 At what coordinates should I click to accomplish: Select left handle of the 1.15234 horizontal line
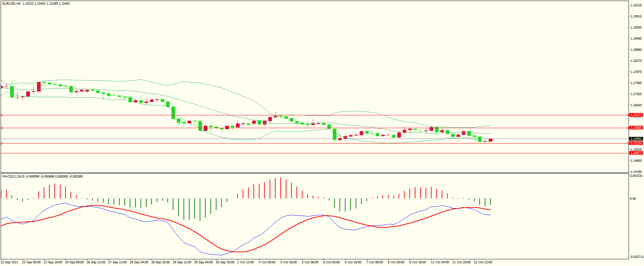tap(2, 143)
